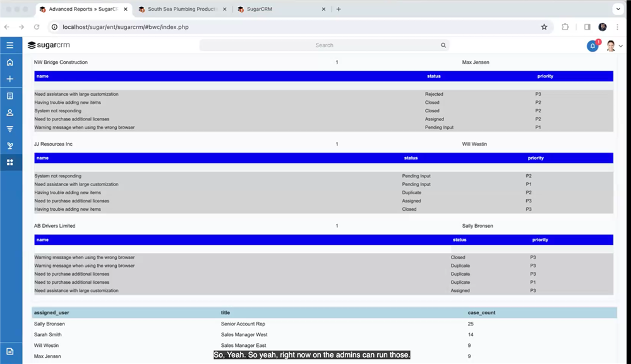The image size is (631, 364).
Task: Open the browser tab list chevron
Action: coord(617,9)
